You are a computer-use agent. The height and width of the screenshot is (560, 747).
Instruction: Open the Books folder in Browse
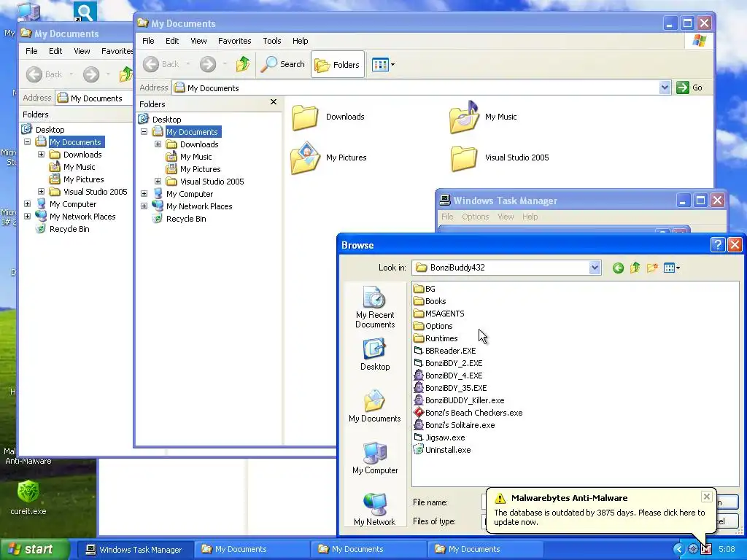(430, 301)
